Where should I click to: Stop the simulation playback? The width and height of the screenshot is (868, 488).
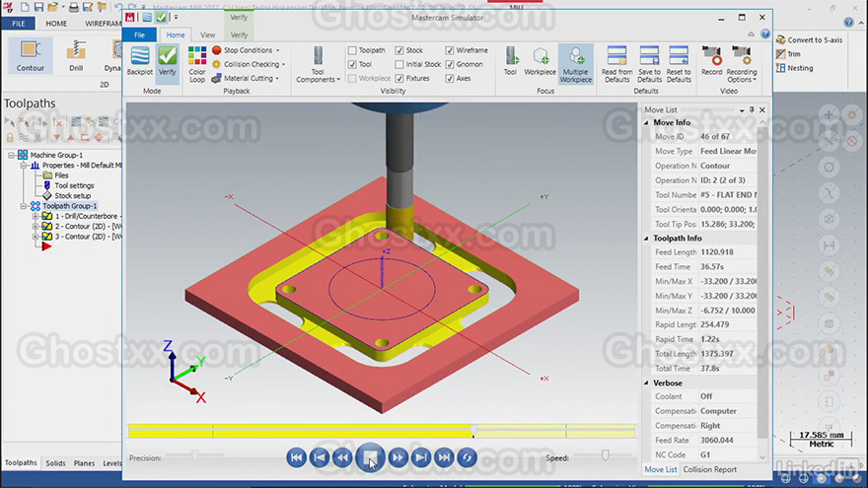coord(370,457)
